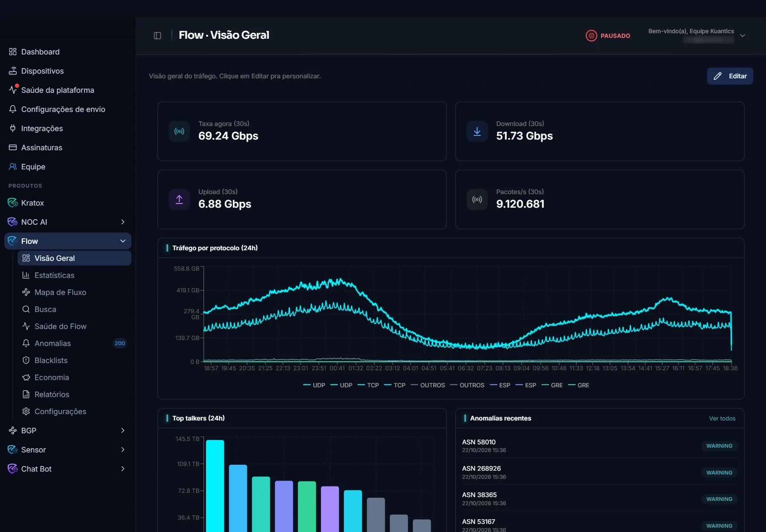The width and height of the screenshot is (766, 532).
Task: Open the Dashboard menu item
Action: point(68,52)
